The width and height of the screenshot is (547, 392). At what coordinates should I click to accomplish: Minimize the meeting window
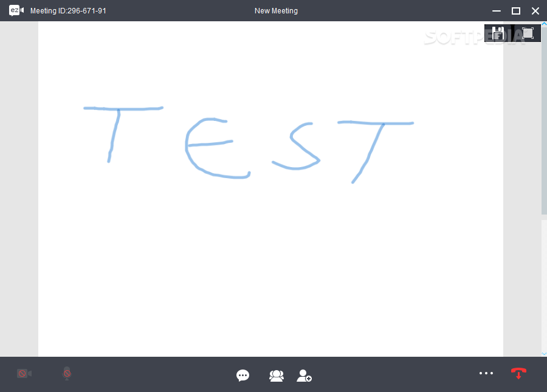497,11
